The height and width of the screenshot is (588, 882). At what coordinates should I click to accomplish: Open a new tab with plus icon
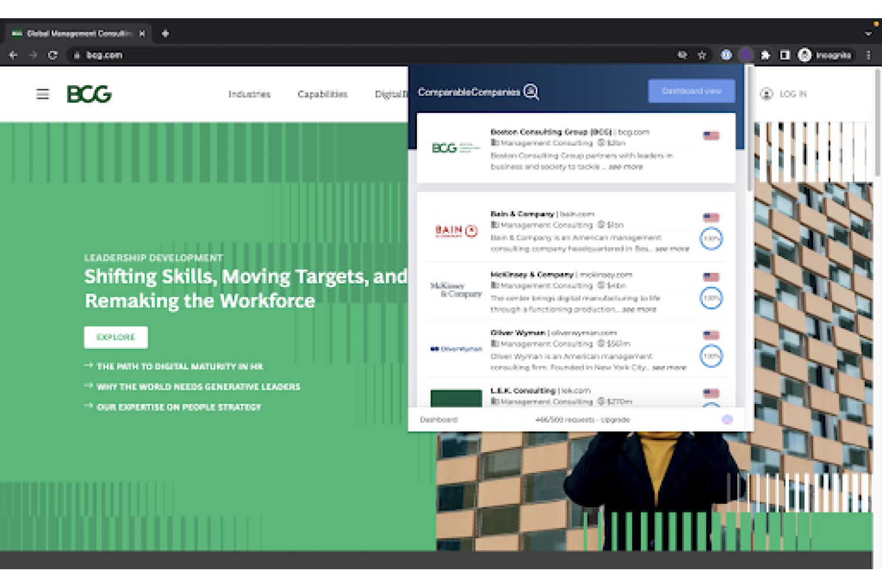[165, 34]
